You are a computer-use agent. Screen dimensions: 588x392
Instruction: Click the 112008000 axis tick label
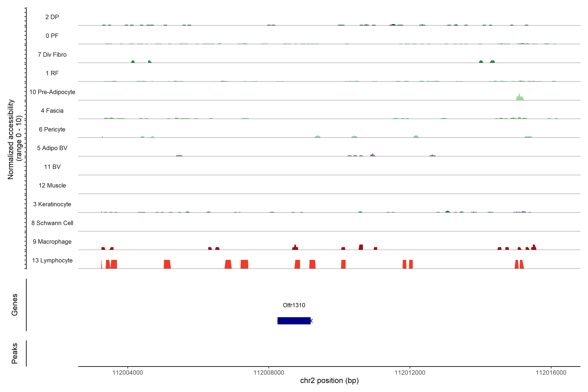pyautogui.click(x=269, y=373)
